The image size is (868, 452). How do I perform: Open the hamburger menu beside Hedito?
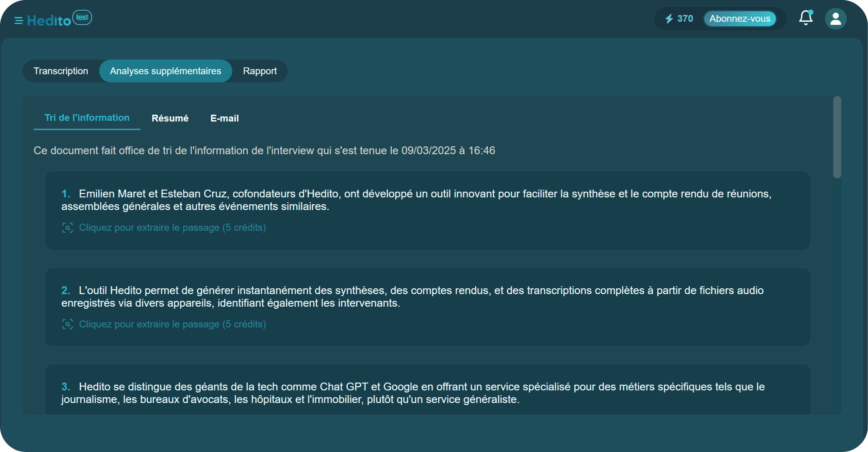pyautogui.click(x=19, y=21)
